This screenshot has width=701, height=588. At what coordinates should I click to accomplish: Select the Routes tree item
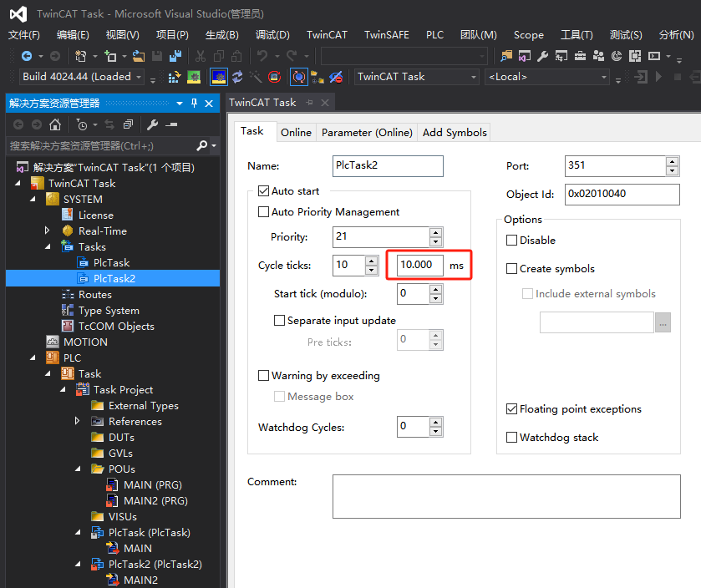pyautogui.click(x=94, y=295)
